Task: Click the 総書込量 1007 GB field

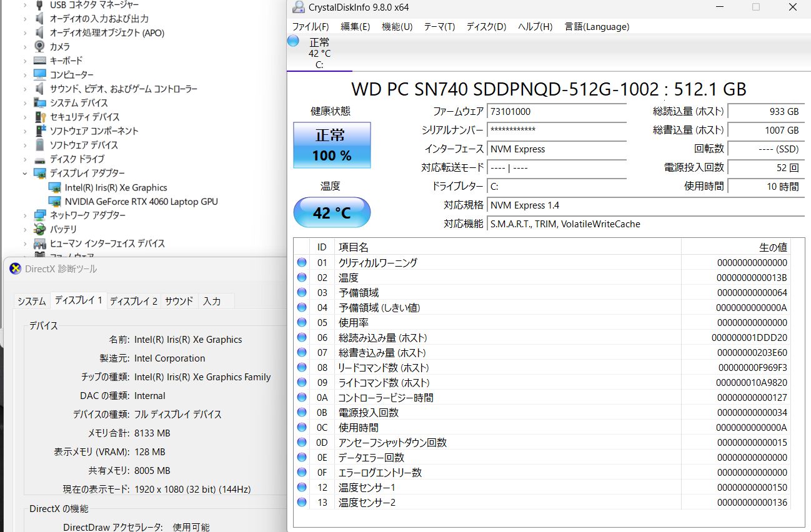Action: (765, 131)
